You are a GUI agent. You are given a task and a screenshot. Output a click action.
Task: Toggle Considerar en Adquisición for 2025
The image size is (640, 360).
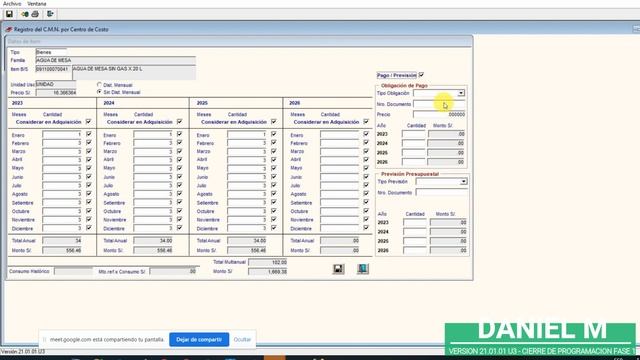coord(274,122)
